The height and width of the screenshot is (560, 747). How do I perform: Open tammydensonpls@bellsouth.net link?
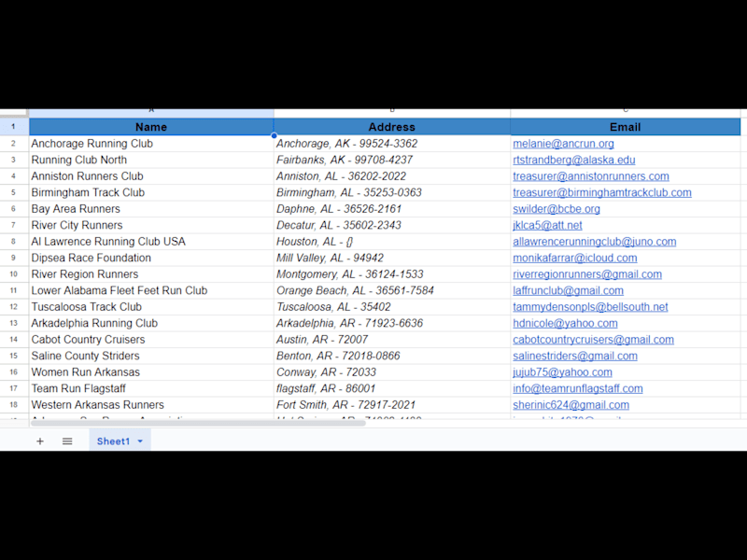590,307
